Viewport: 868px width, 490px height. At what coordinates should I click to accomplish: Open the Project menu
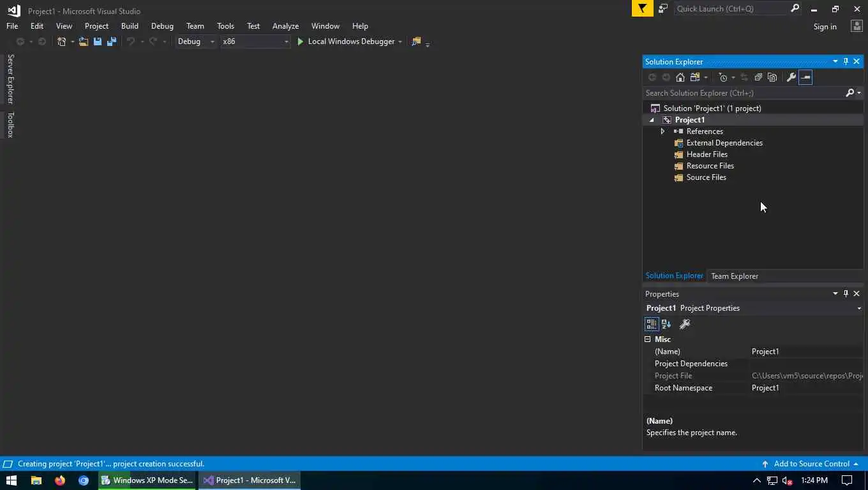pos(96,26)
